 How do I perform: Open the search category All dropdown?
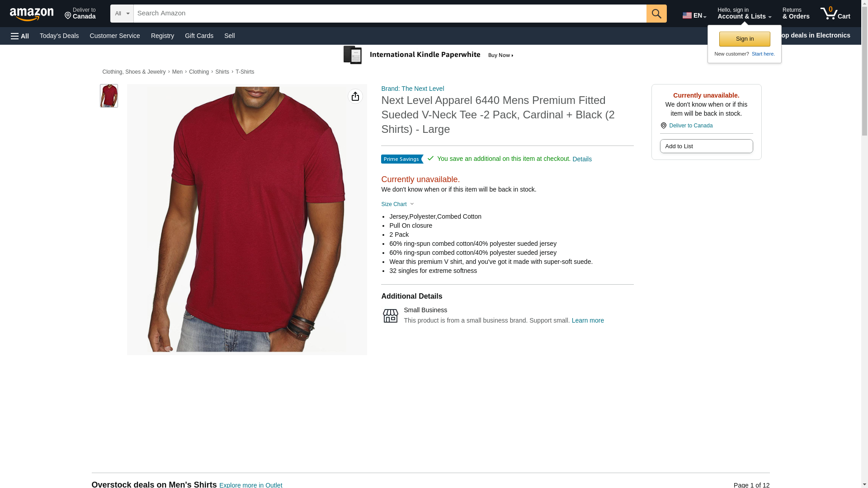122,14
